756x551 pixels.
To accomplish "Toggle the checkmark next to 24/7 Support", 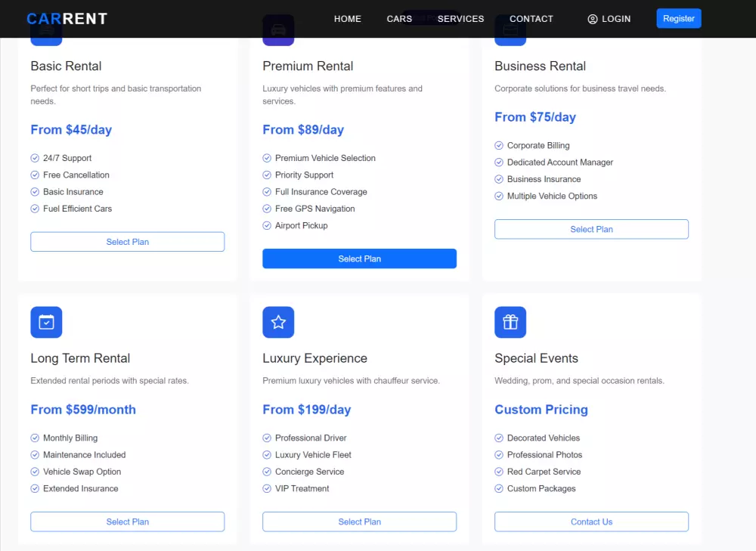I will tap(35, 158).
